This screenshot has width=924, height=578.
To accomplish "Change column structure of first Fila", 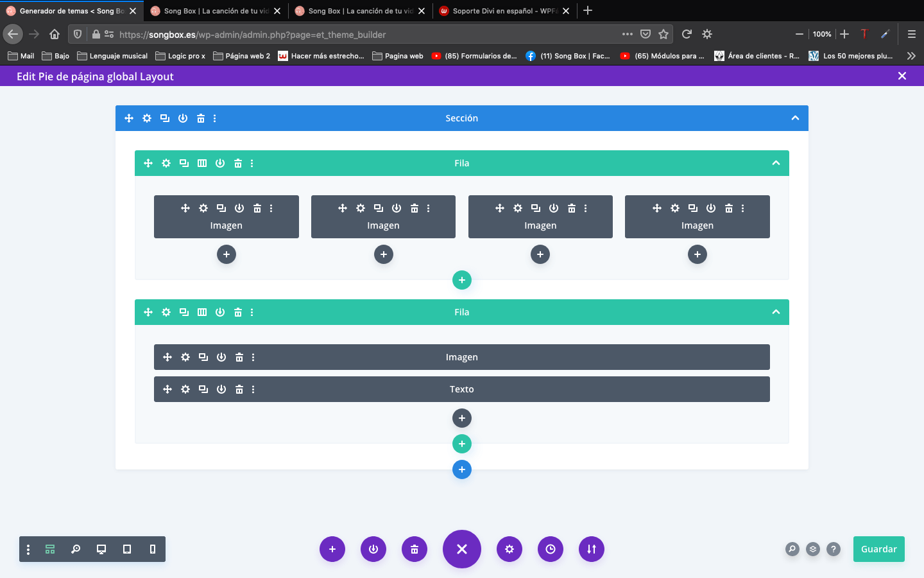I will pyautogui.click(x=202, y=163).
